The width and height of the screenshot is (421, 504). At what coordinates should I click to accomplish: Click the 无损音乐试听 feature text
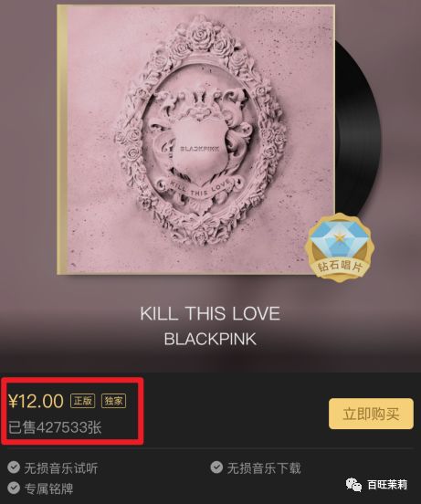coord(61,468)
